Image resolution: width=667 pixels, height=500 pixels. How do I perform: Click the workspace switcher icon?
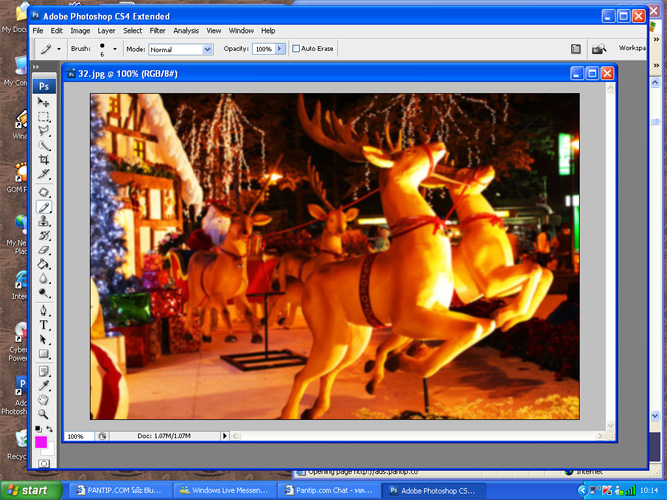coord(599,49)
